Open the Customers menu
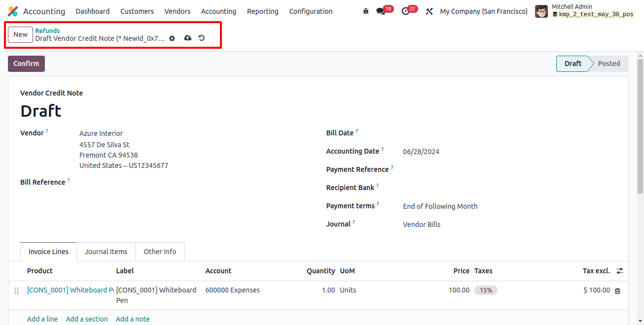The height and width of the screenshot is (325, 644). pos(137,11)
